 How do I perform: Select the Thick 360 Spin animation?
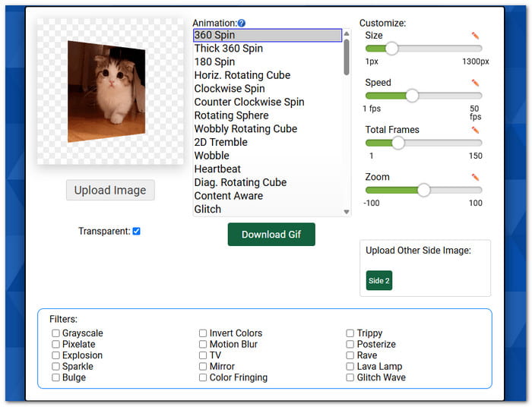(x=268, y=49)
